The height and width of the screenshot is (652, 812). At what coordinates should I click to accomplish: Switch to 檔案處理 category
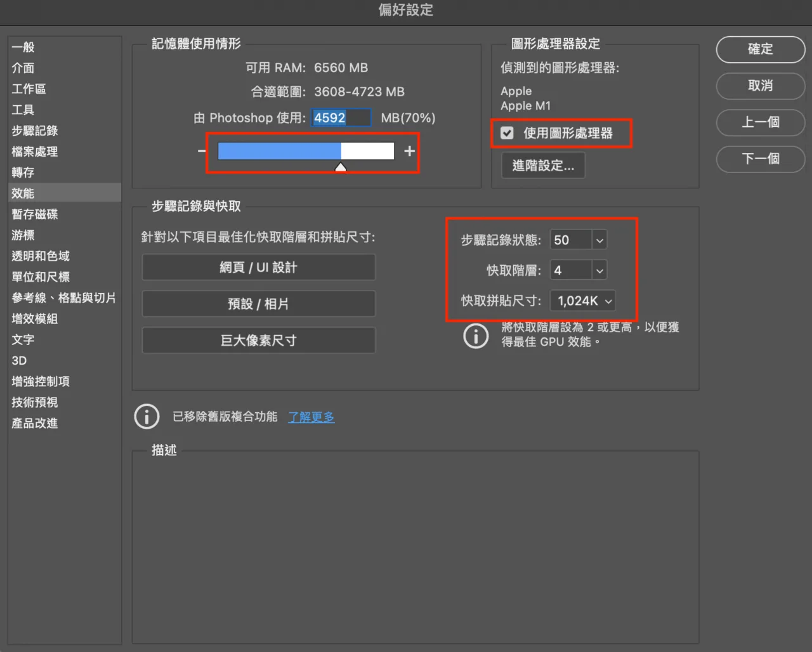(x=64, y=152)
